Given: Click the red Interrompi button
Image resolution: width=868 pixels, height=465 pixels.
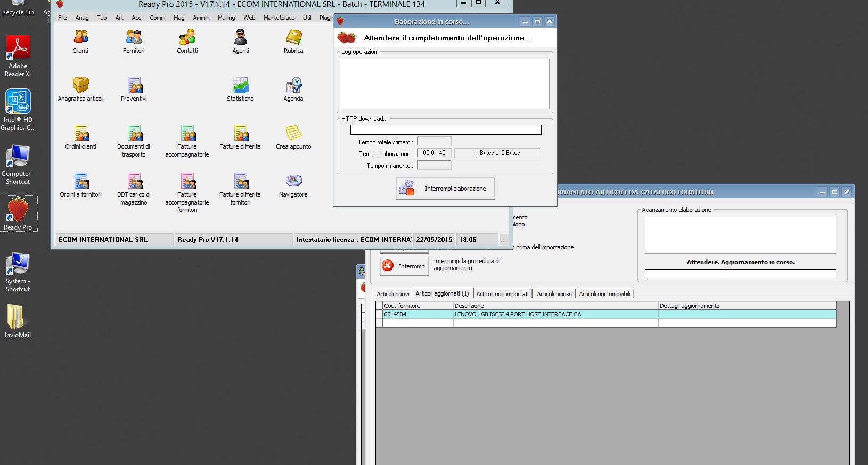Looking at the screenshot, I should [x=404, y=266].
